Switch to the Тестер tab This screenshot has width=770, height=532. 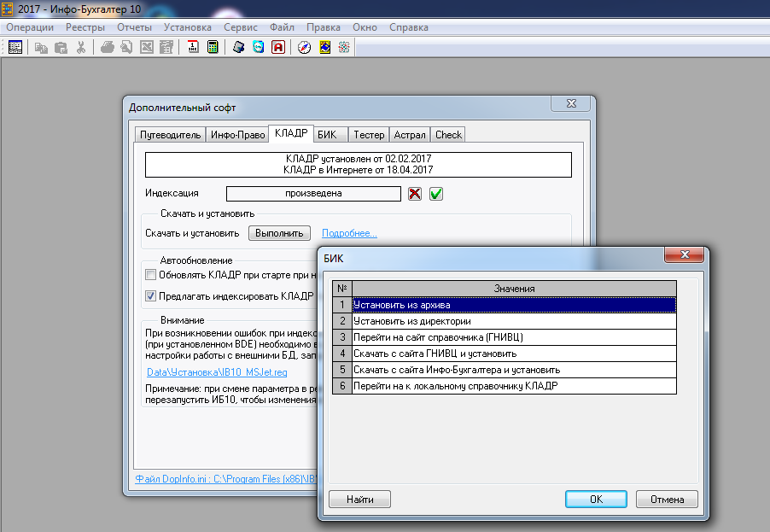369,135
